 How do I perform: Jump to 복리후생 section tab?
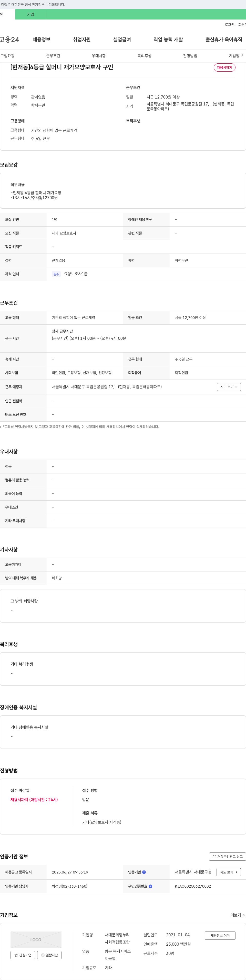coord(144,56)
